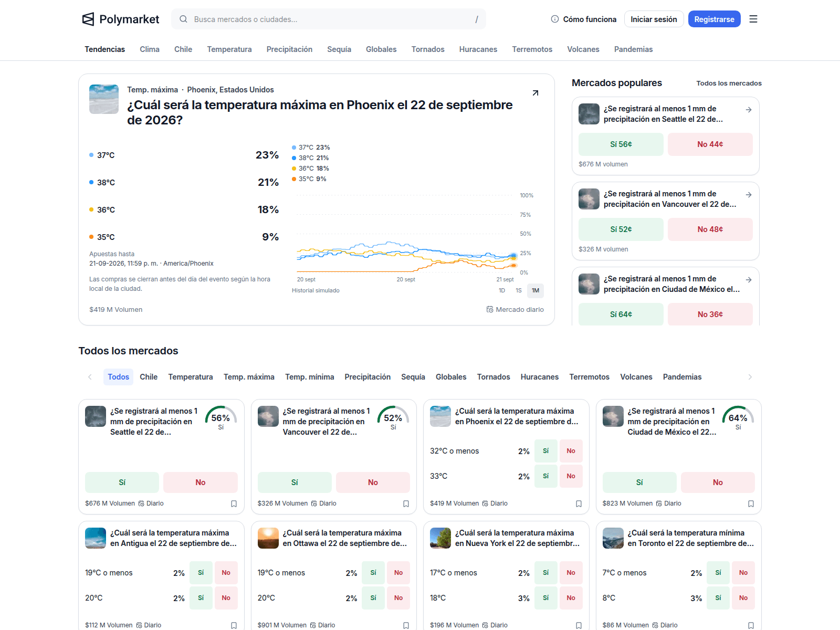The width and height of the screenshot is (840, 630).
Task: Click arrow icon on Vancouver popular market
Action: [x=749, y=195]
